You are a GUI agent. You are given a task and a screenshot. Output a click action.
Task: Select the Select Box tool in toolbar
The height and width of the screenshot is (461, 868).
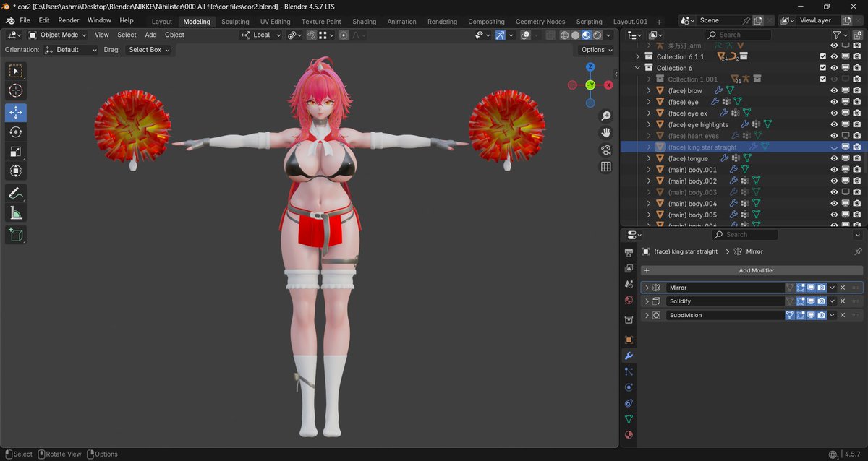click(16, 71)
